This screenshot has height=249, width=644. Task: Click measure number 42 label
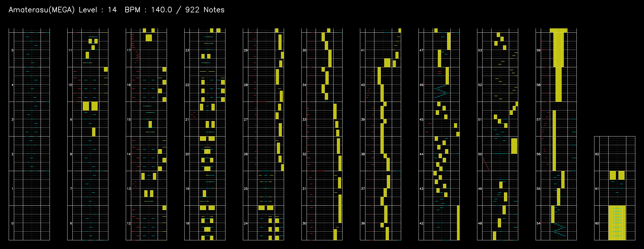(421, 223)
